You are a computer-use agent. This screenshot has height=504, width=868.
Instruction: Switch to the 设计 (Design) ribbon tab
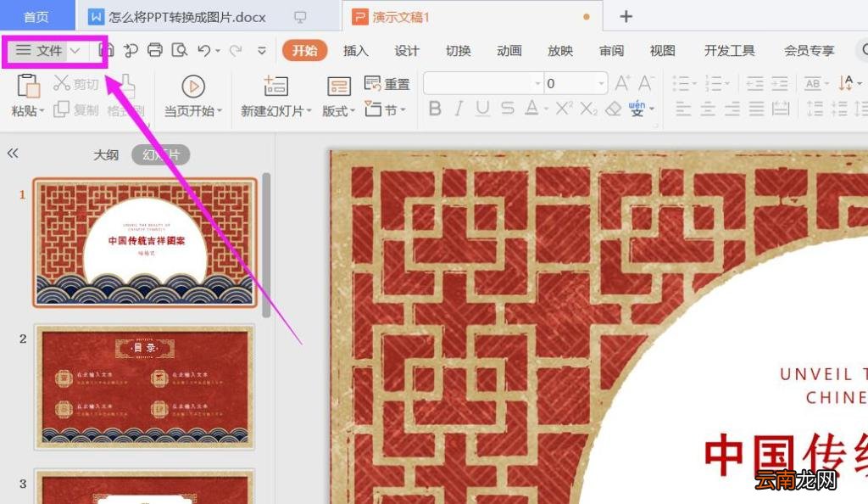pyautogui.click(x=406, y=51)
